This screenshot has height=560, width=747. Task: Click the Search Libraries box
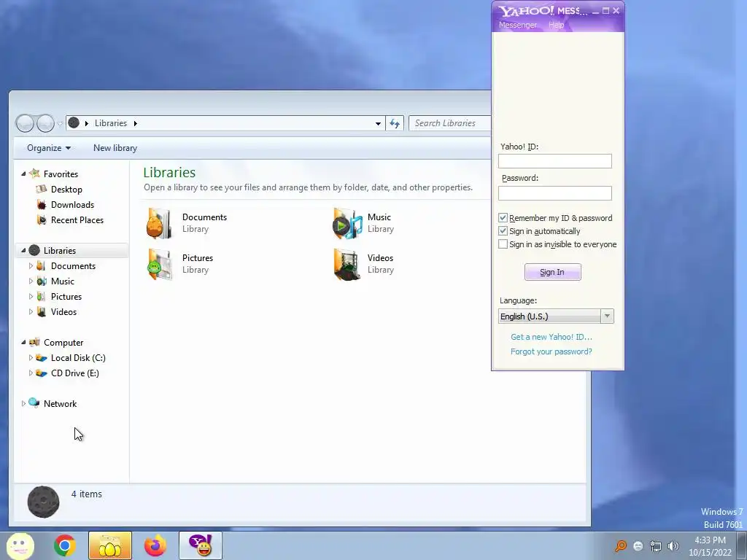point(449,123)
